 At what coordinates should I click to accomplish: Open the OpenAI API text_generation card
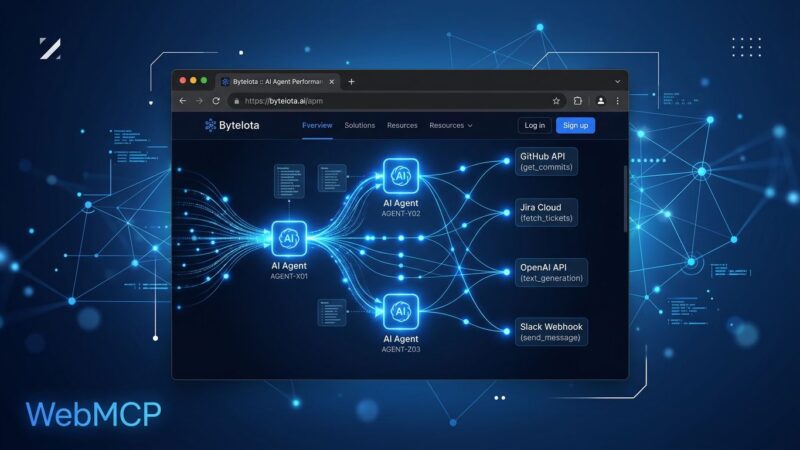click(551, 272)
